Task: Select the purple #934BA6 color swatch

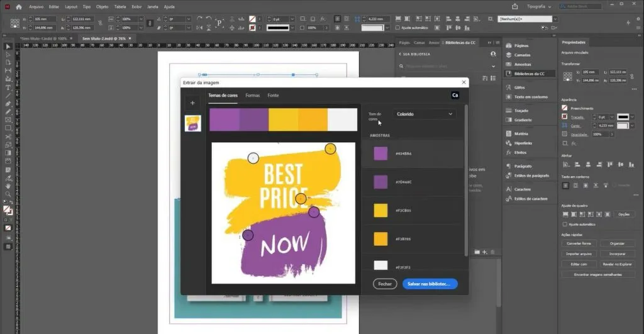Action: pyautogui.click(x=380, y=153)
